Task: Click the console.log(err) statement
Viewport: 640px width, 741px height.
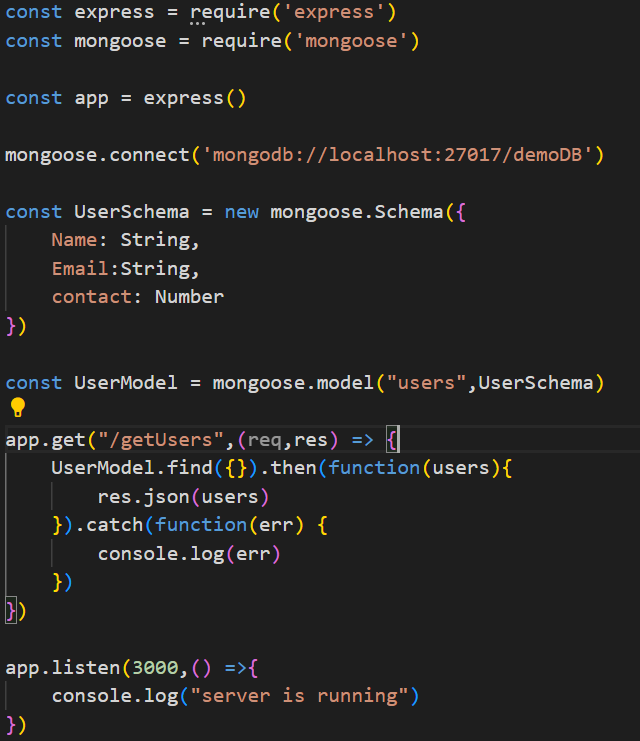Action: (x=189, y=554)
